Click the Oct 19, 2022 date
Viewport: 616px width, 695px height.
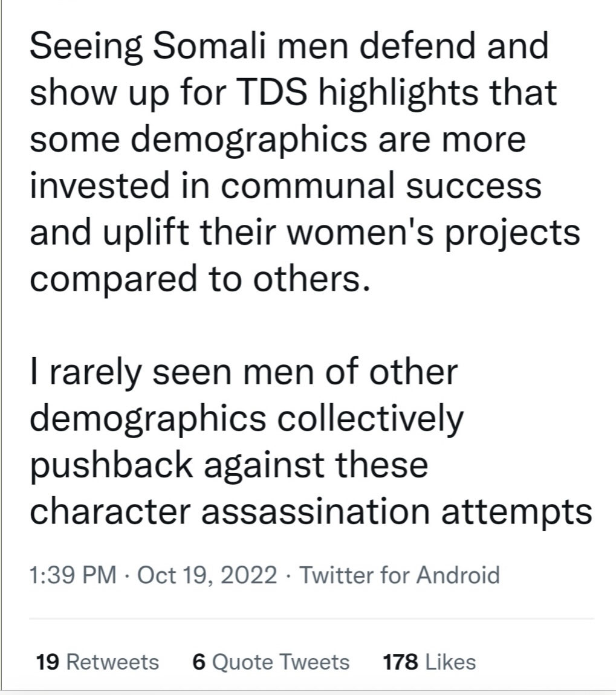(207, 575)
